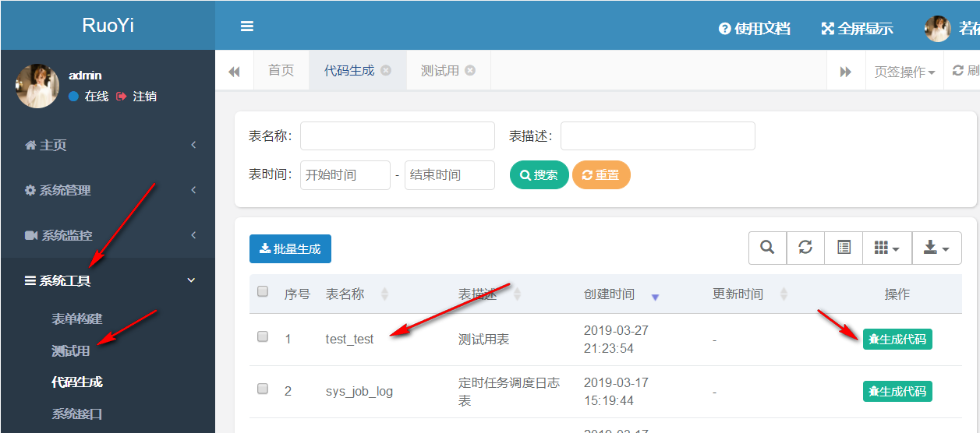The width and height of the screenshot is (980, 433).
Task: Click the RuoYi logo title
Action: [x=108, y=25]
